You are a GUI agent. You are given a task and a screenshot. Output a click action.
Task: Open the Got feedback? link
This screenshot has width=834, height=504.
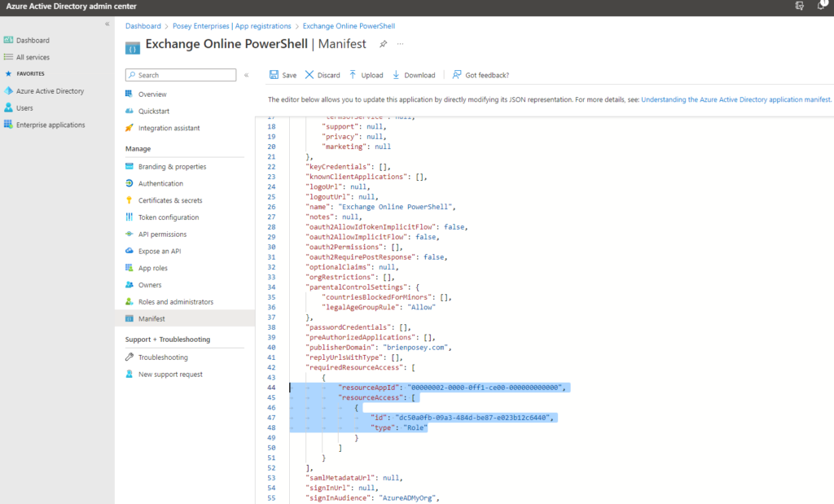[481, 75]
